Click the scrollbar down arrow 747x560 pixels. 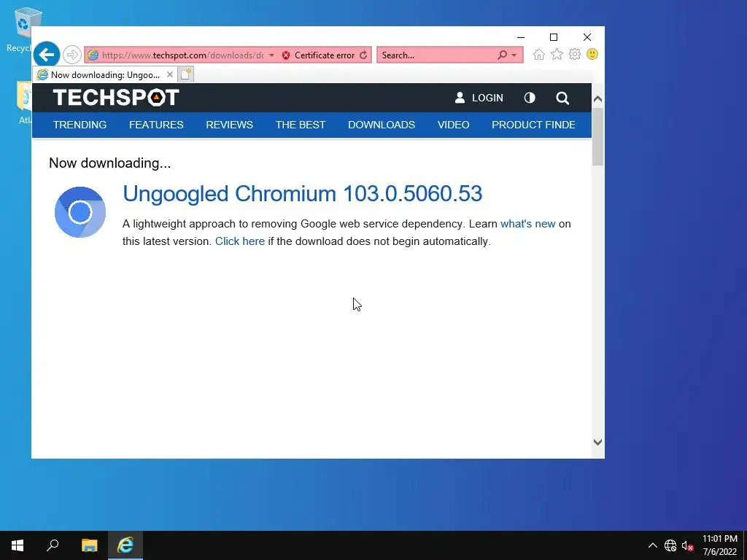coord(598,442)
